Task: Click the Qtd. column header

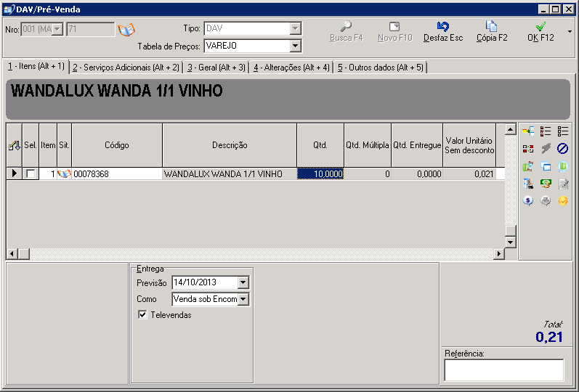Action: click(x=320, y=145)
